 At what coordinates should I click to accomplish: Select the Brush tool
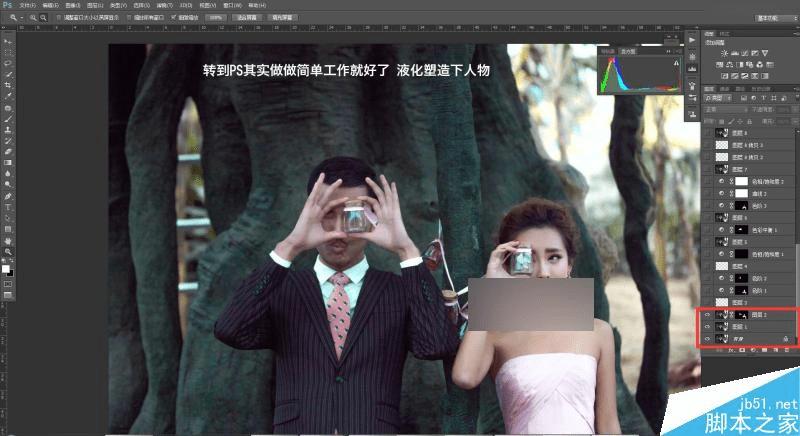tap(8, 119)
